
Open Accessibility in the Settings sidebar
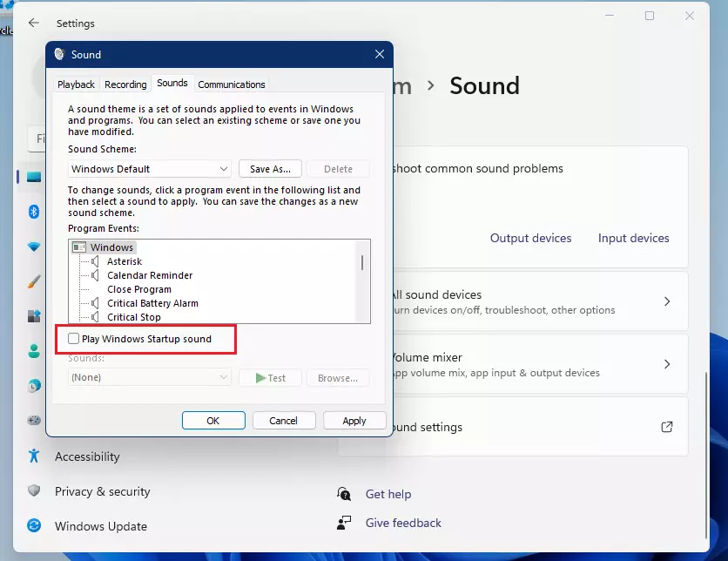(87, 456)
